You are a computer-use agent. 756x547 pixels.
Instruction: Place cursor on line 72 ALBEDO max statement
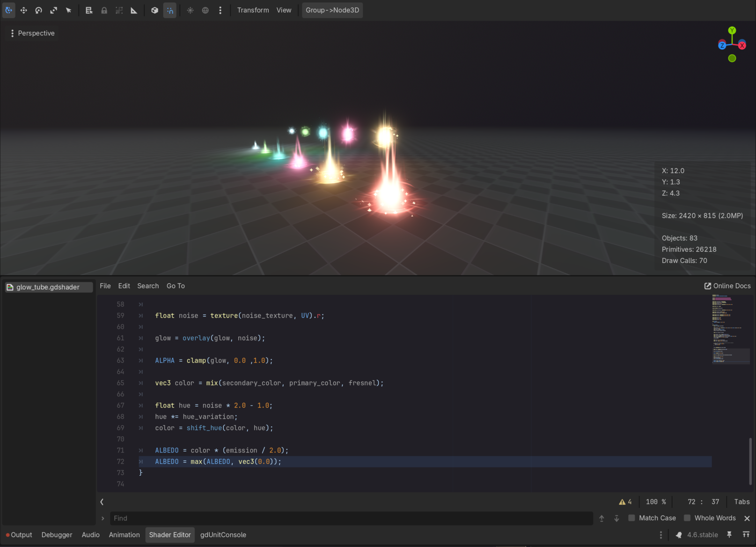218,462
